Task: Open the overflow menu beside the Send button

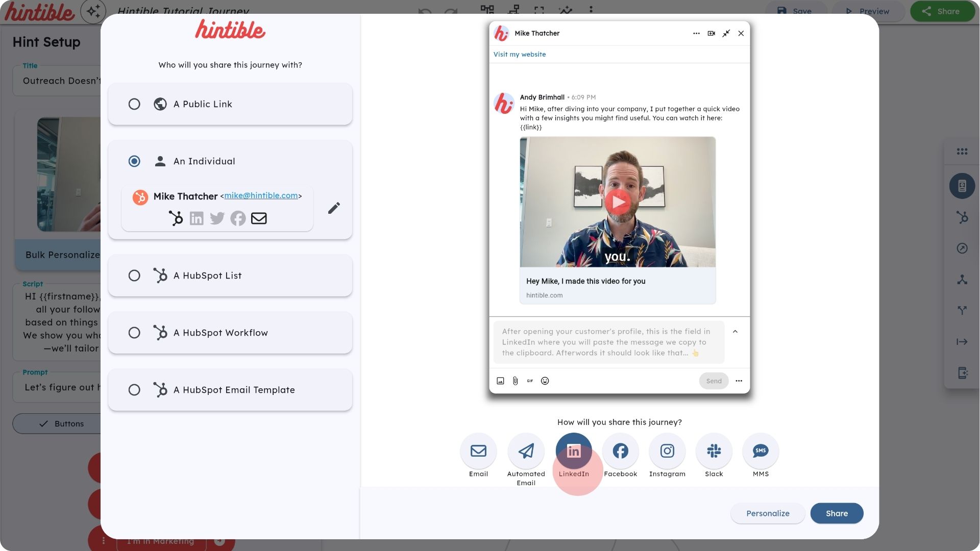Action: pyautogui.click(x=739, y=381)
